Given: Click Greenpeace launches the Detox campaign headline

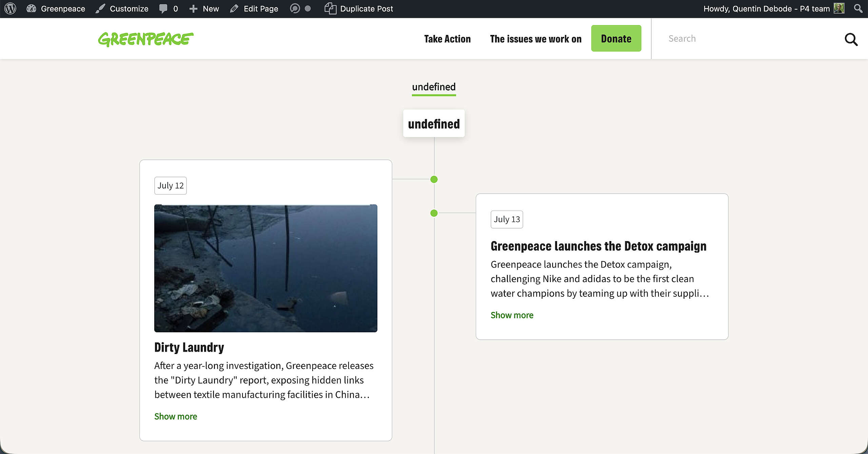Looking at the screenshot, I should pos(598,246).
